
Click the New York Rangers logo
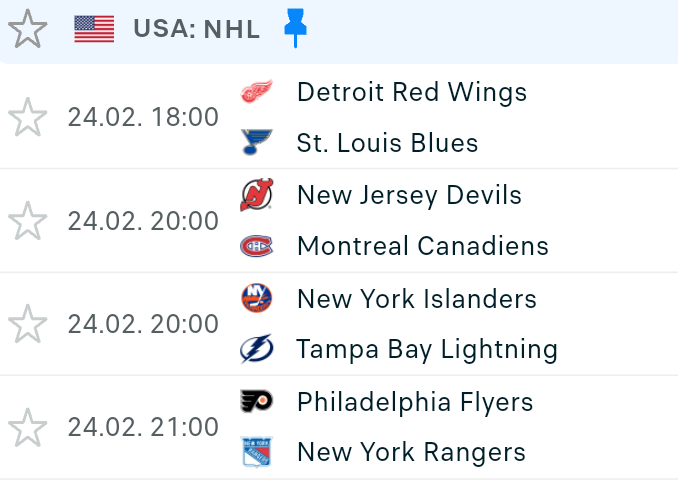[x=256, y=452]
